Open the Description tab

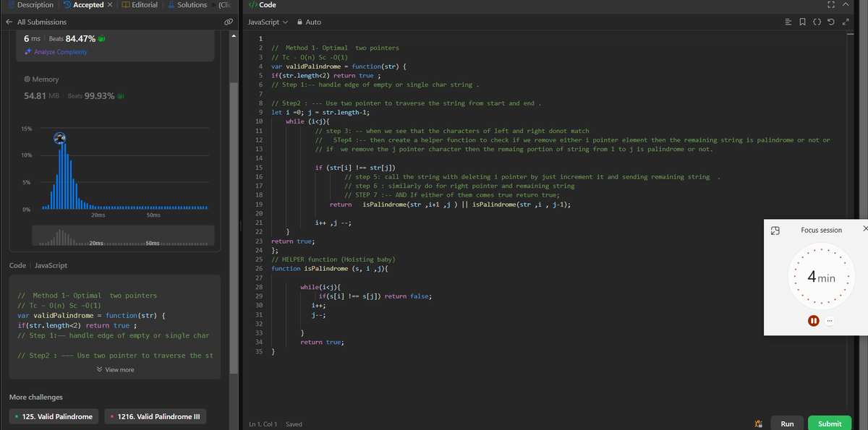[x=30, y=5]
